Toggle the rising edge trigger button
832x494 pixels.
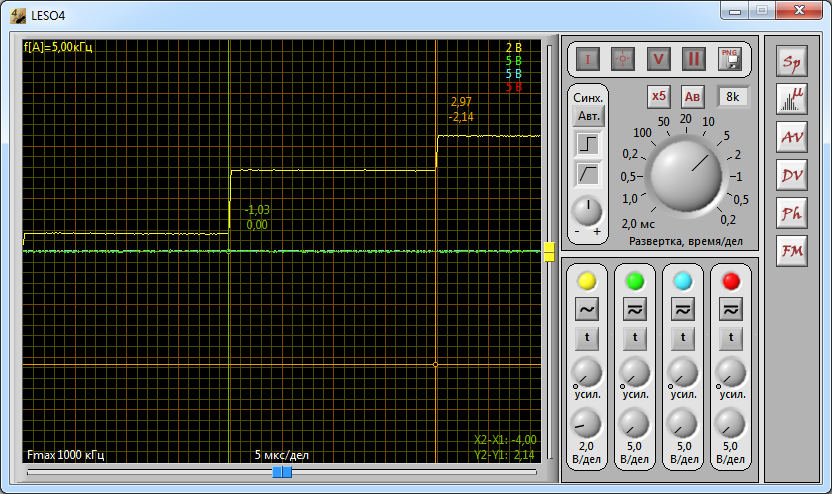pos(588,144)
